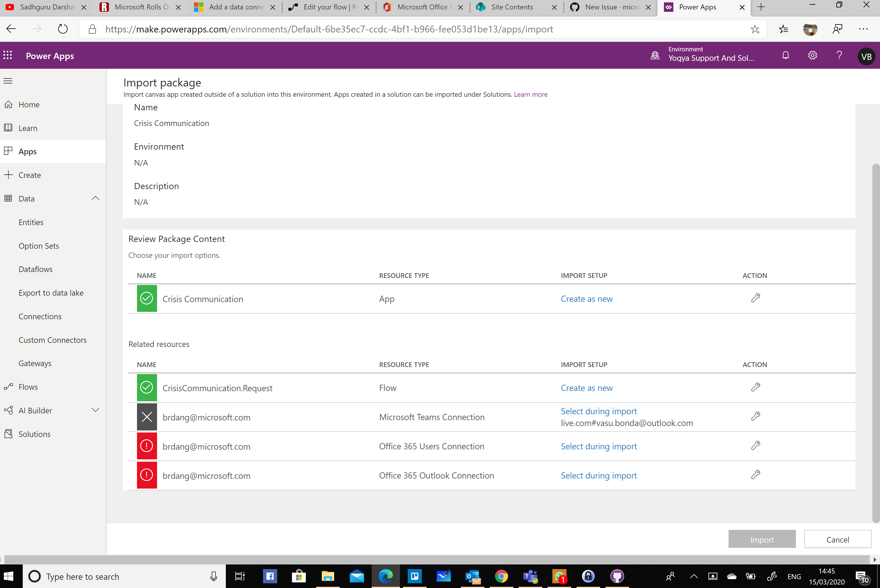Open Custom Connectors under Data
The width and height of the screenshot is (880, 588).
53,340
